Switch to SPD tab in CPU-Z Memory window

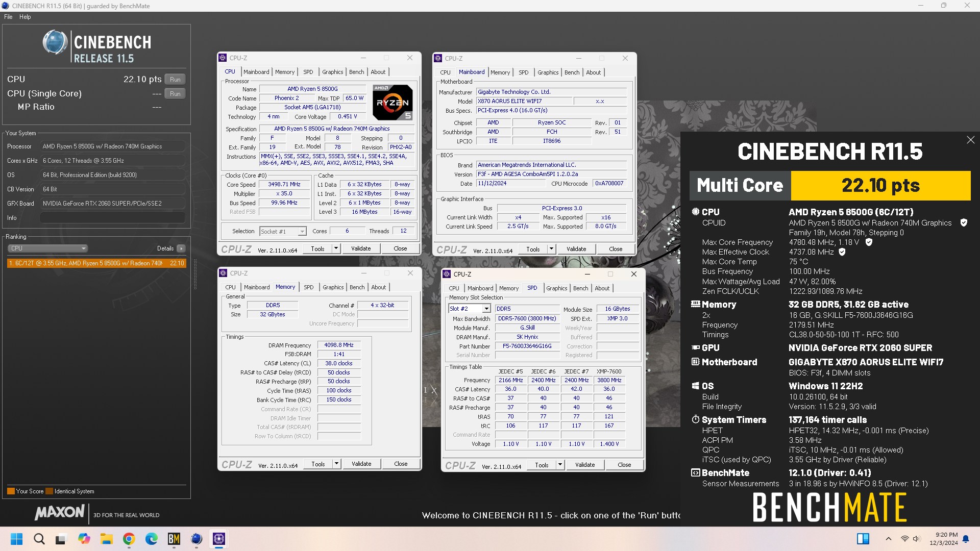click(x=309, y=287)
